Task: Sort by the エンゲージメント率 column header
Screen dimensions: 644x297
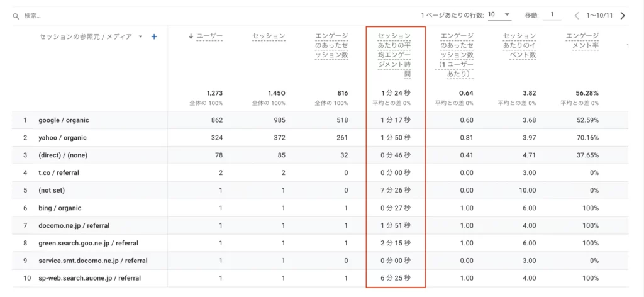Action: tap(582, 41)
